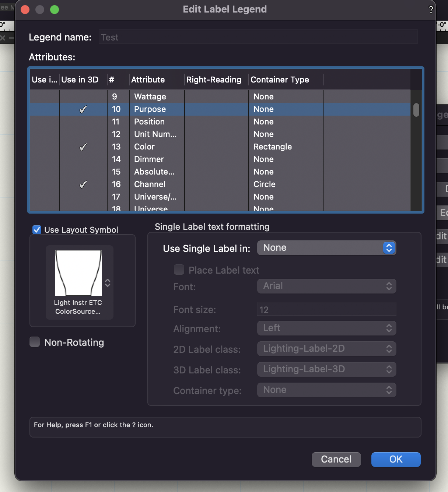
Task: Toggle Use in 3D for the Color attribute
Action: point(83,147)
